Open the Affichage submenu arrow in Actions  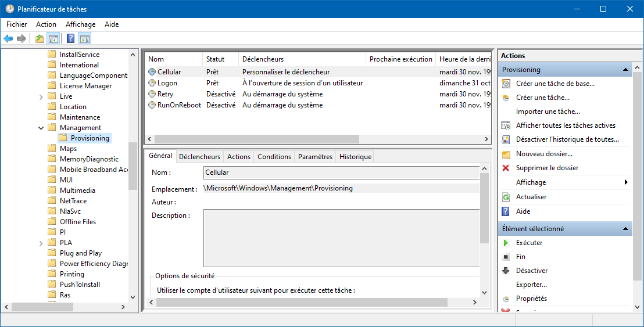pyautogui.click(x=626, y=182)
